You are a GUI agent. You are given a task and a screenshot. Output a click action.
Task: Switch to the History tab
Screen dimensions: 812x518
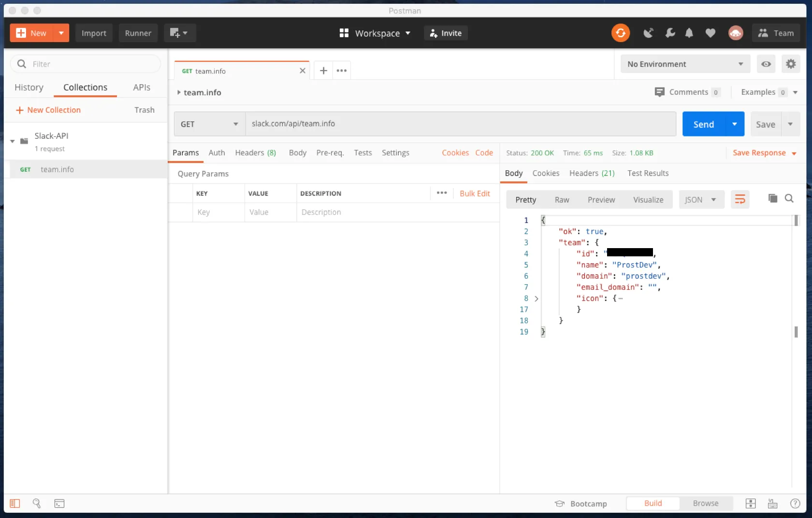point(29,87)
